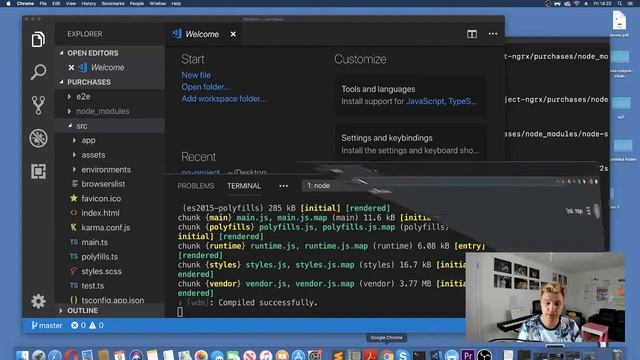Expand the environments folder

(x=74, y=169)
